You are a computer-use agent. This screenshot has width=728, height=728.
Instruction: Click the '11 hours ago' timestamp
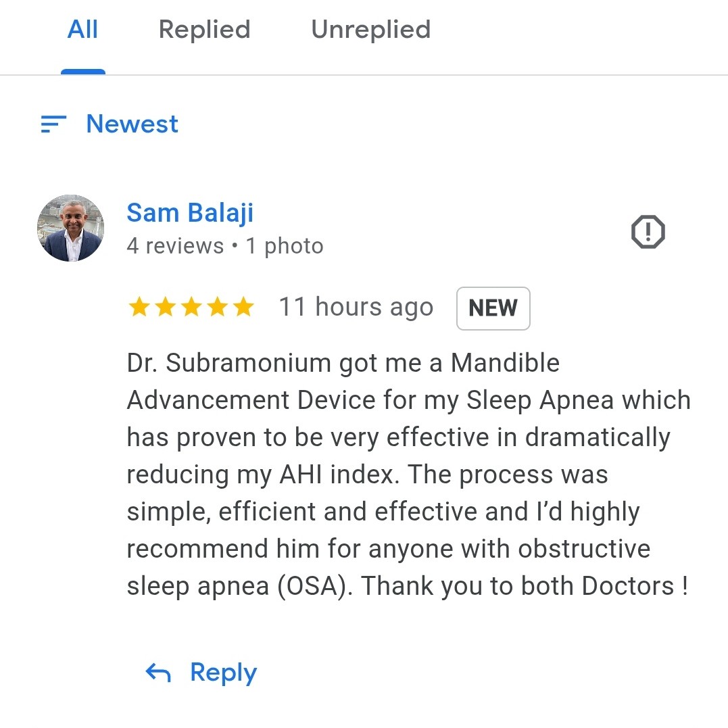tap(356, 308)
